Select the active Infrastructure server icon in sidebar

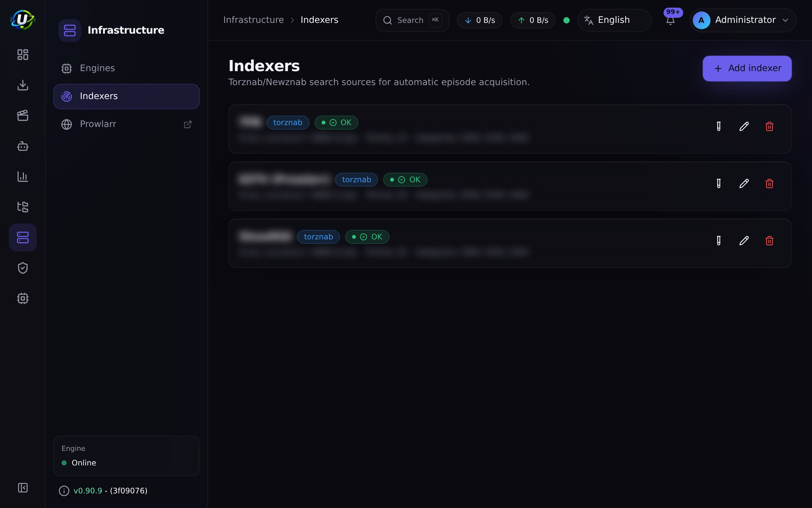point(23,237)
